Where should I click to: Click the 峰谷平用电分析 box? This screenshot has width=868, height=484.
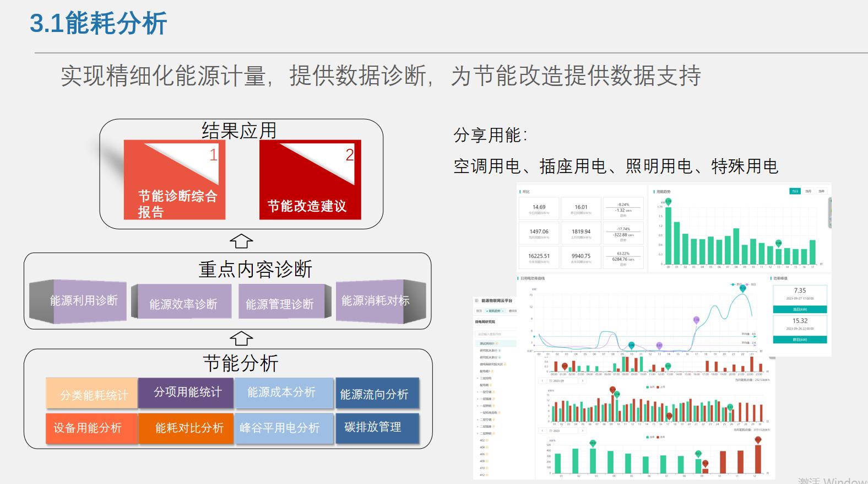click(284, 428)
